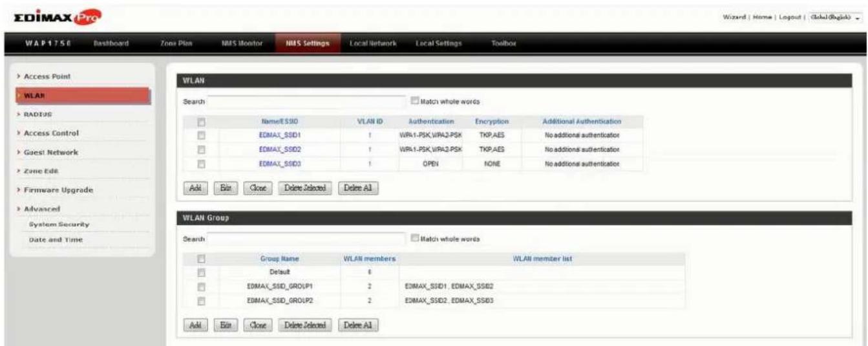The image size is (868, 346).
Task: Go to the Local Network tab
Action: tap(372, 43)
